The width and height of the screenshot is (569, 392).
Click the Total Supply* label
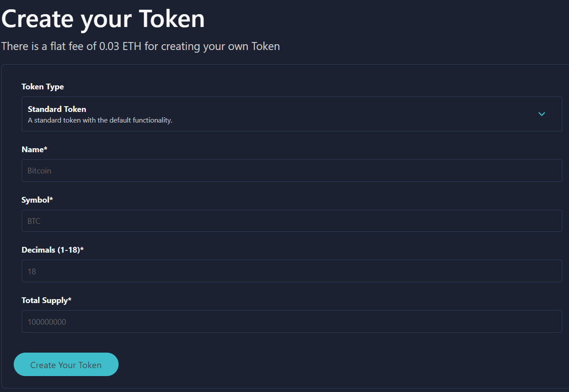pyautogui.click(x=46, y=300)
